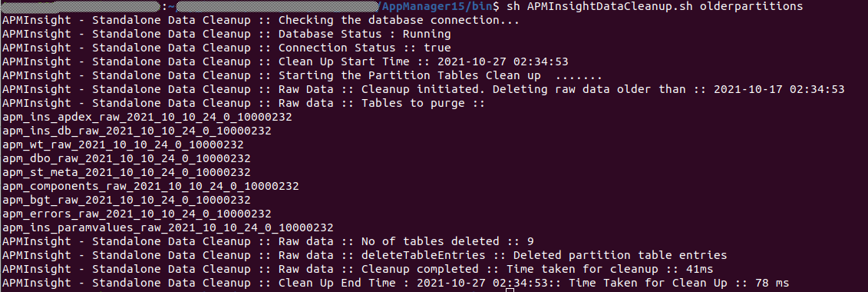Click the Checking the database connection line
868x292 pixels.
pyautogui.click(x=261, y=20)
